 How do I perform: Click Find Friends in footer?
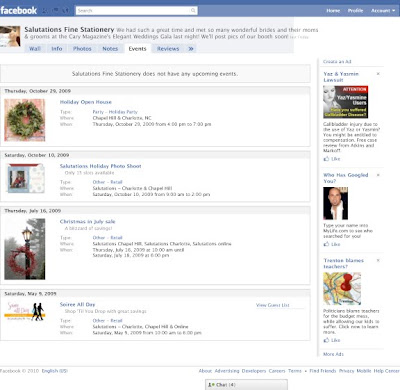tap(323, 371)
